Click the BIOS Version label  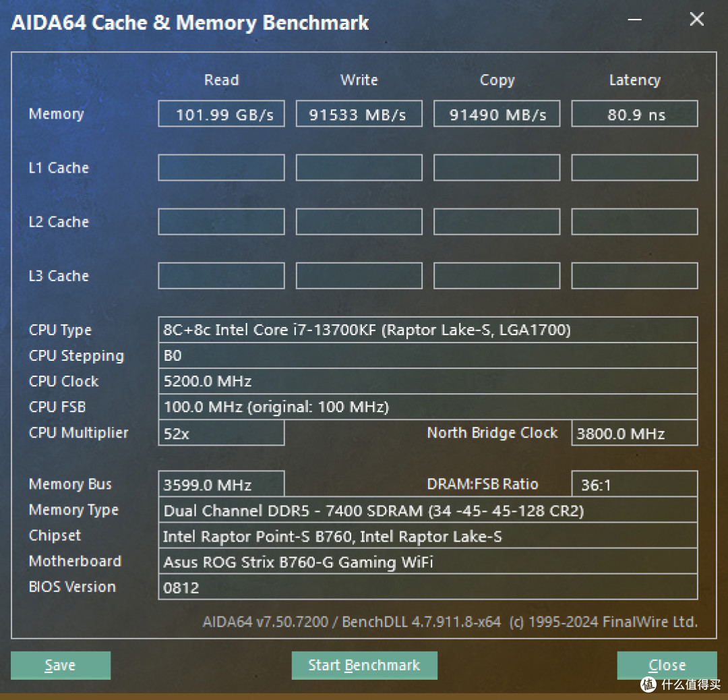[x=72, y=587]
